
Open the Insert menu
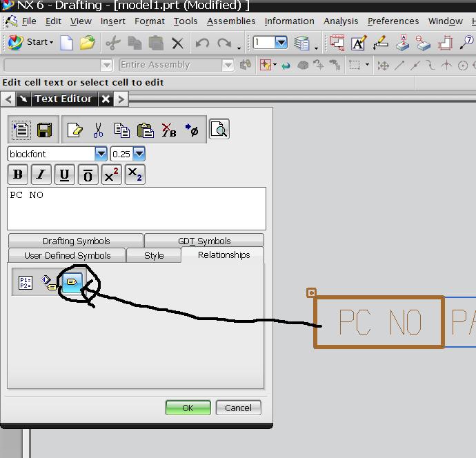[x=113, y=21]
